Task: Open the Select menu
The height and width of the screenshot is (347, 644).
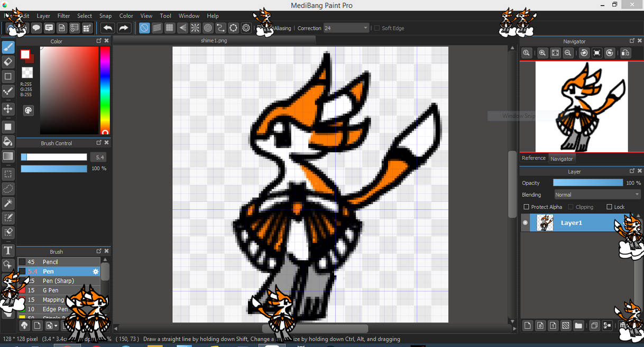Action: 85,16
